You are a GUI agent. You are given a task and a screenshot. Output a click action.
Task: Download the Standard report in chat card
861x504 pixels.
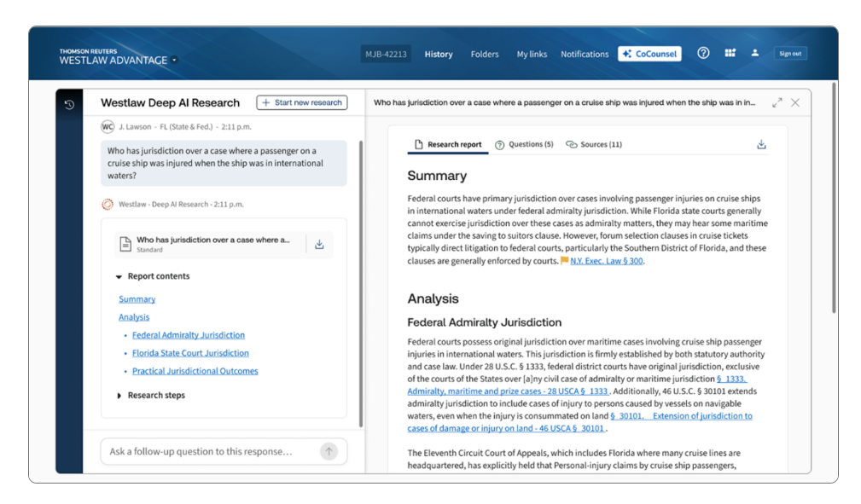(x=319, y=245)
